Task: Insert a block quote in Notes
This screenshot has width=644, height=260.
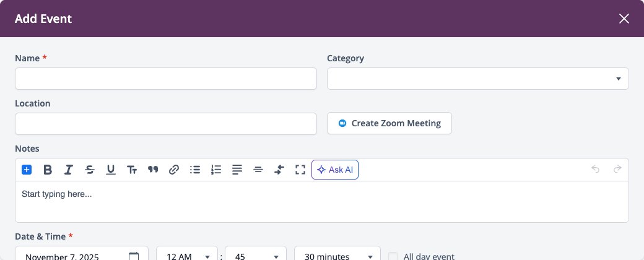Action: click(153, 170)
